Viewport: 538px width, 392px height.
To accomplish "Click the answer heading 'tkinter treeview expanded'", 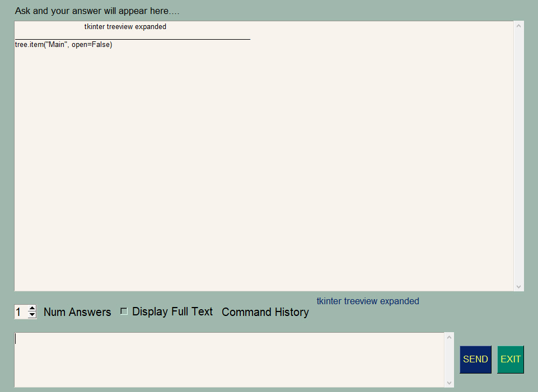I will click(x=125, y=27).
